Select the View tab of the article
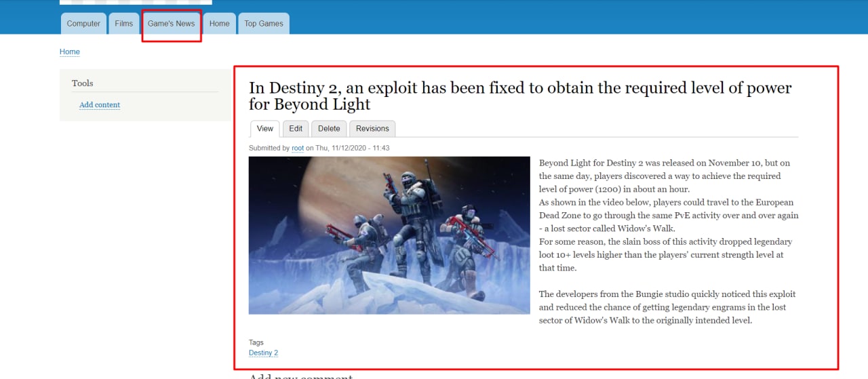868x379 pixels. click(x=265, y=129)
